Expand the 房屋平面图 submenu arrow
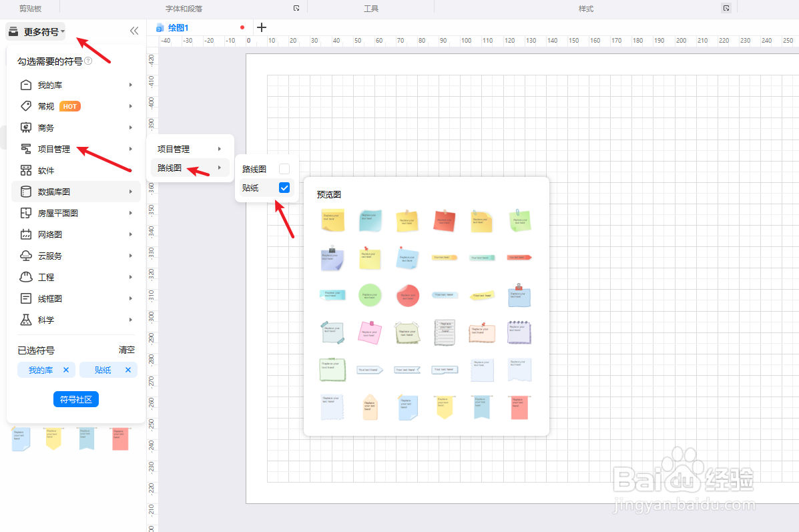The width and height of the screenshot is (799, 532). point(131,213)
